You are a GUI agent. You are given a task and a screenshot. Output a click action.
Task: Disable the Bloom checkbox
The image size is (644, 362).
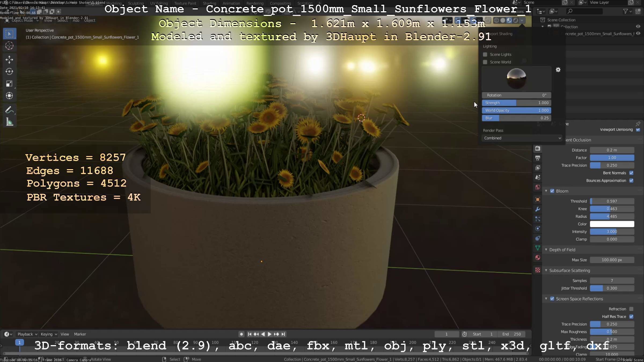[552, 191]
